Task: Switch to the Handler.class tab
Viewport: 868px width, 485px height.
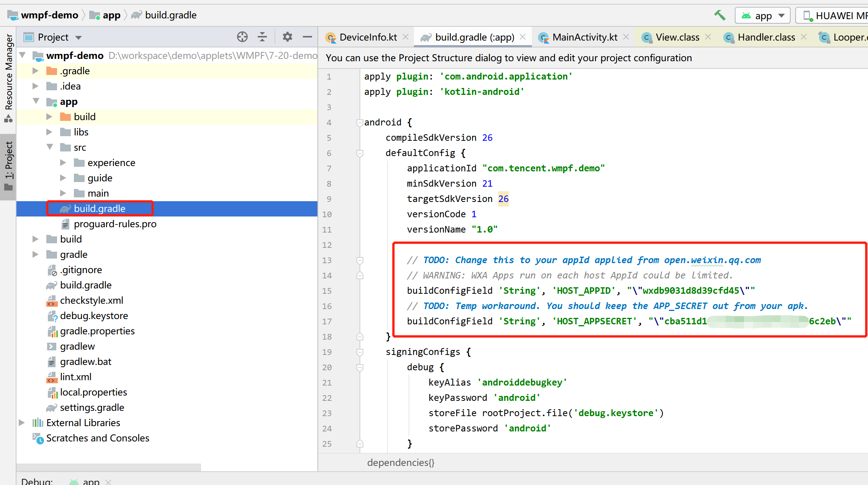Action: tap(766, 37)
